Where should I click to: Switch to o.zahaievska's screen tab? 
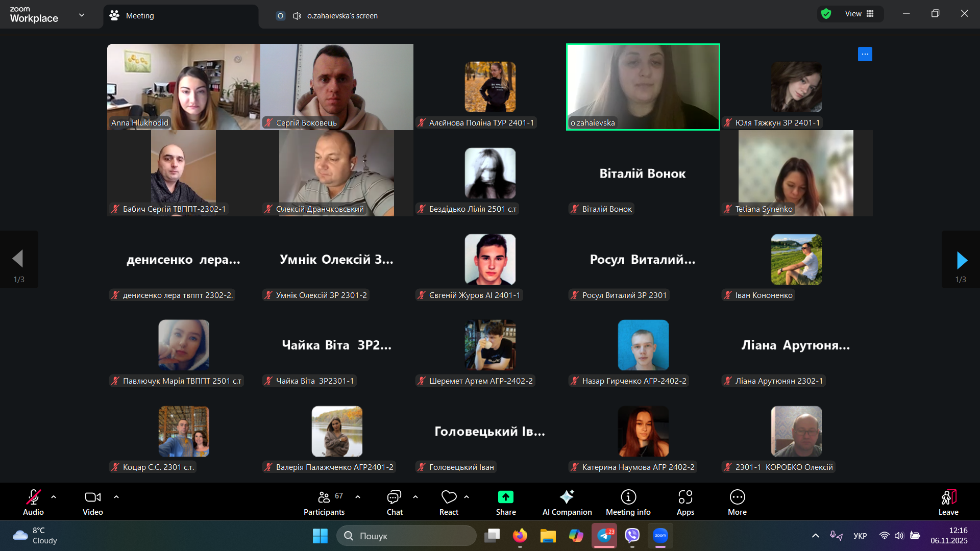[x=342, y=16]
